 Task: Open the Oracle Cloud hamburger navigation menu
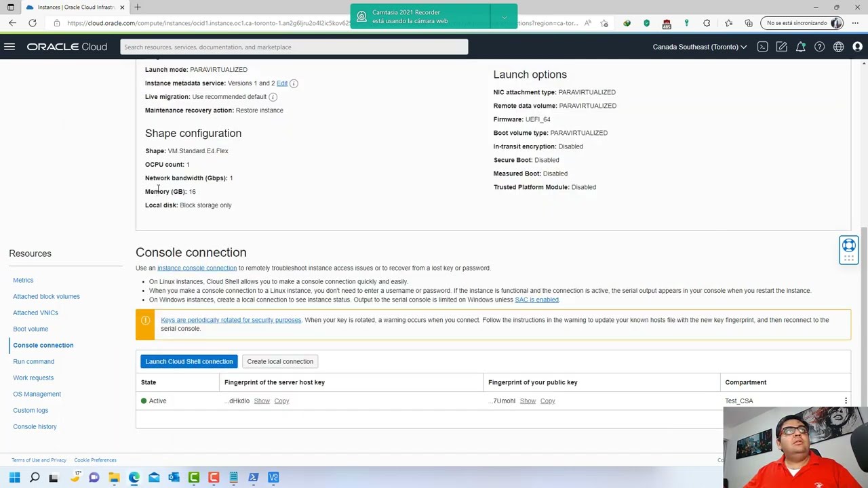coord(9,47)
